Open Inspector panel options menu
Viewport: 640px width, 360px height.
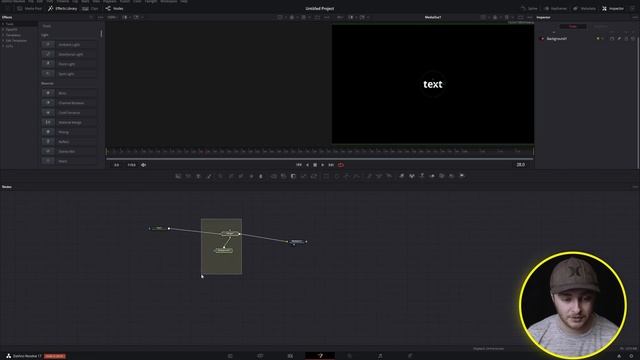tap(635, 17)
